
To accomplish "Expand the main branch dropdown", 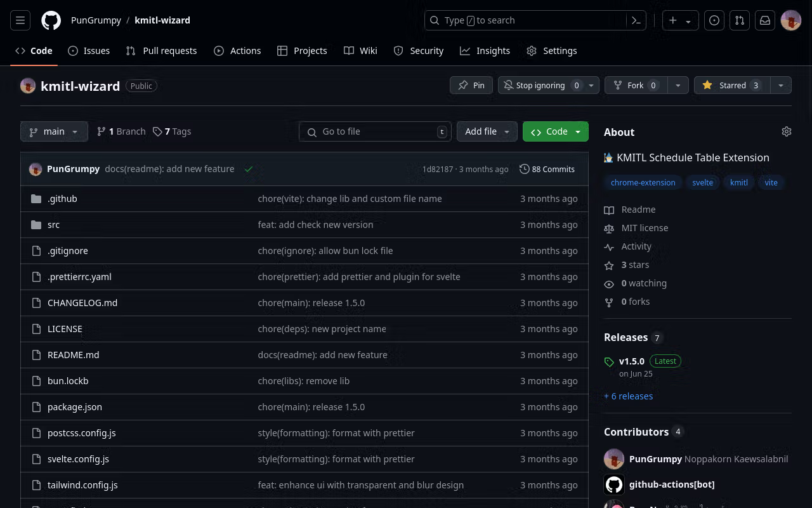I will pos(54,131).
